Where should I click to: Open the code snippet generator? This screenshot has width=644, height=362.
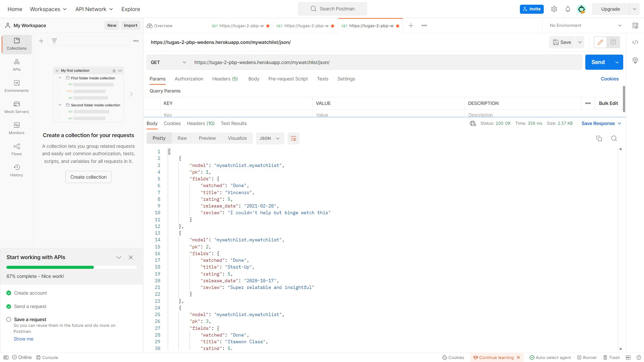pos(636,42)
